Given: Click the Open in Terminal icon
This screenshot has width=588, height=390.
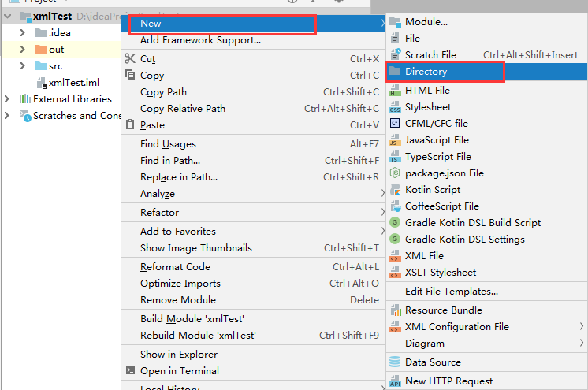Looking at the screenshot, I should pyautogui.click(x=131, y=370).
